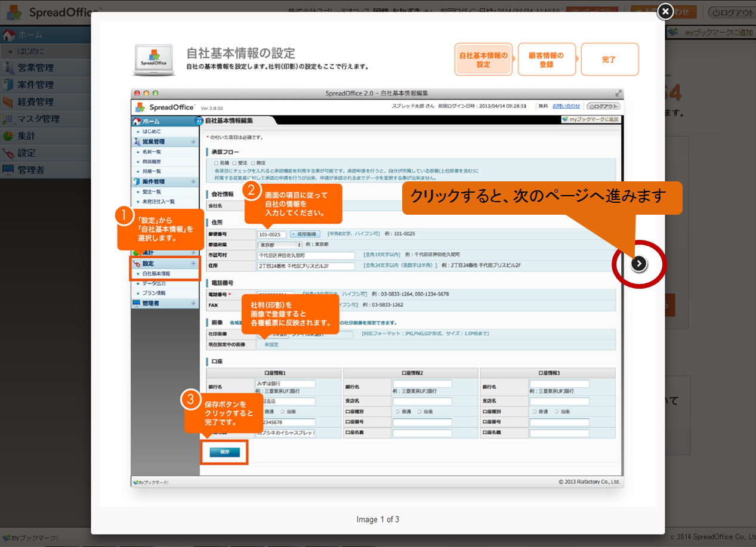Open マスタ管理 in the background sidebar
Screen dimensions: 756x547
tap(45, 119)
